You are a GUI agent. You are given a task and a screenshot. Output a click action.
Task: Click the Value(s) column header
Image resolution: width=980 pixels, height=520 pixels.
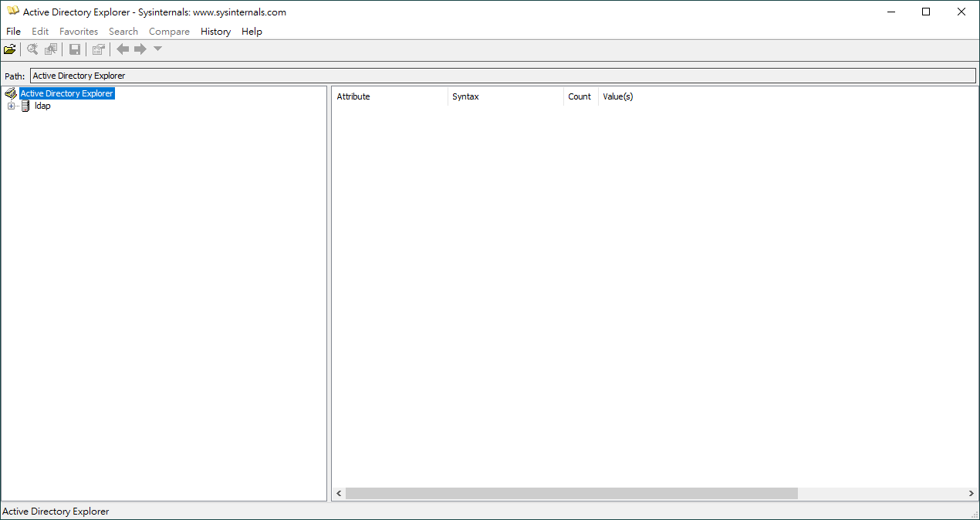[x=617, y=96]
